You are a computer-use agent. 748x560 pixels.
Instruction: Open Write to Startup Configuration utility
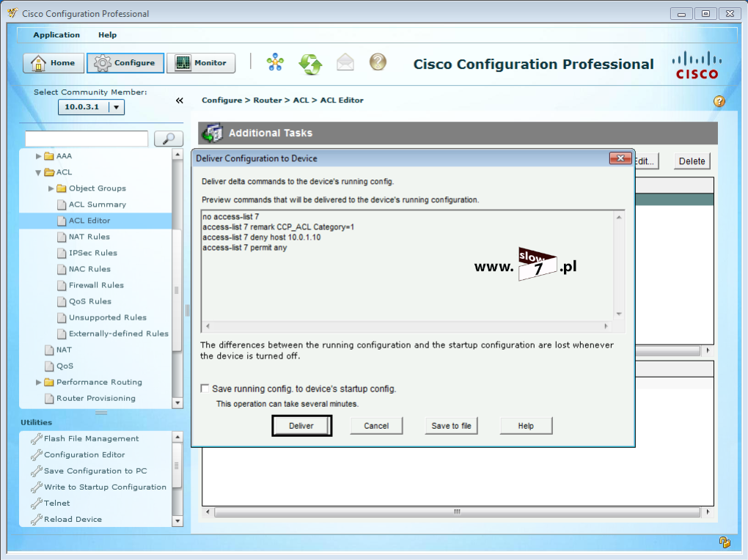tap(105, 487)
